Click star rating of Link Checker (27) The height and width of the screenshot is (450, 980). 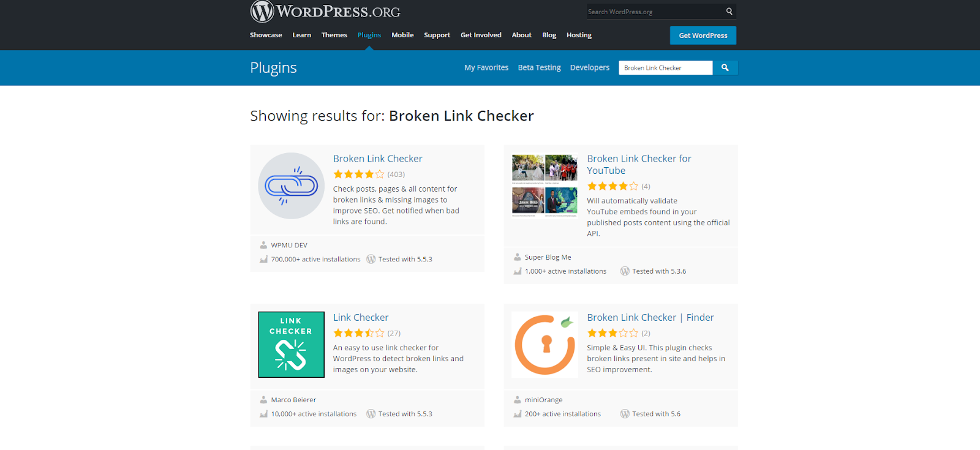359,334
